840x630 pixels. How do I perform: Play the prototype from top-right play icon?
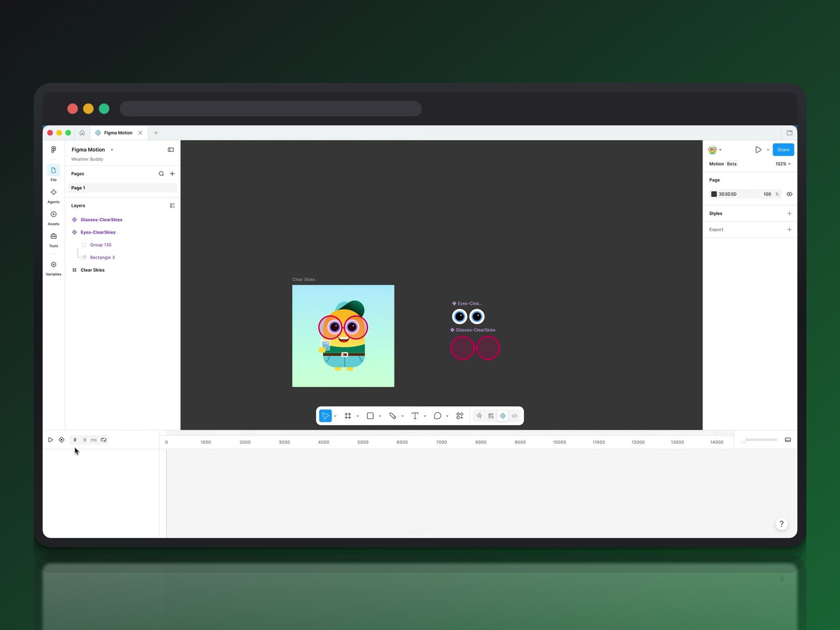point(758,150)
